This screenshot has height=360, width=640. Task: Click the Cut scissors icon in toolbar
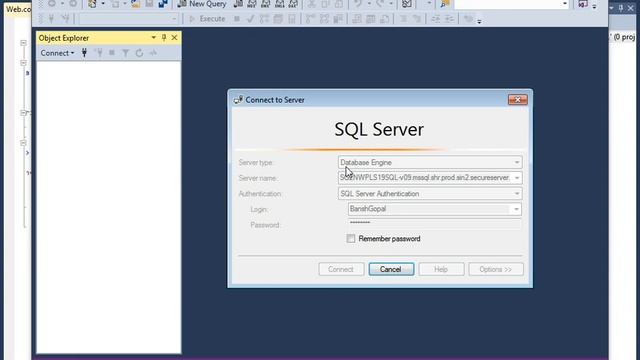pos(311,4)
